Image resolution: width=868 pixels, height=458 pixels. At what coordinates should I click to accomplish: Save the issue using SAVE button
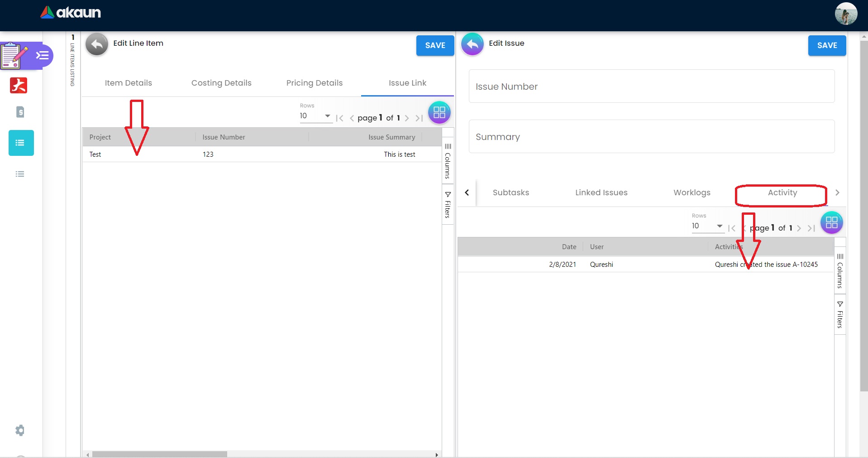pyautogui.click(x=827, y=45)
